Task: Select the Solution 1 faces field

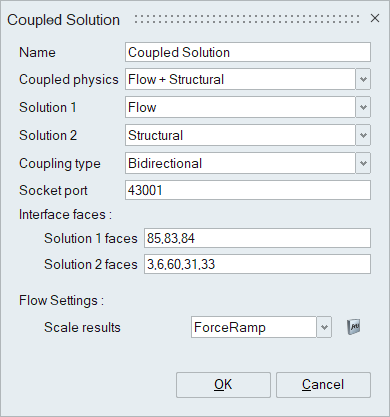Action: [257, 238]
